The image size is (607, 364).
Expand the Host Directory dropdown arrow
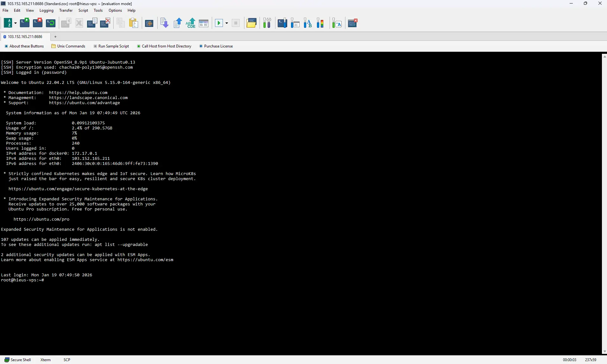tap(15, 23)
